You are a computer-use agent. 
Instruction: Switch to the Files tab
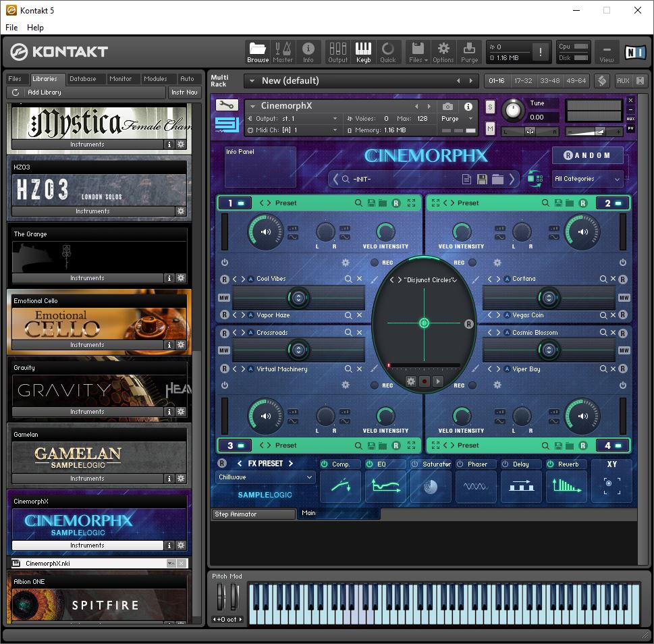point(15,79)
